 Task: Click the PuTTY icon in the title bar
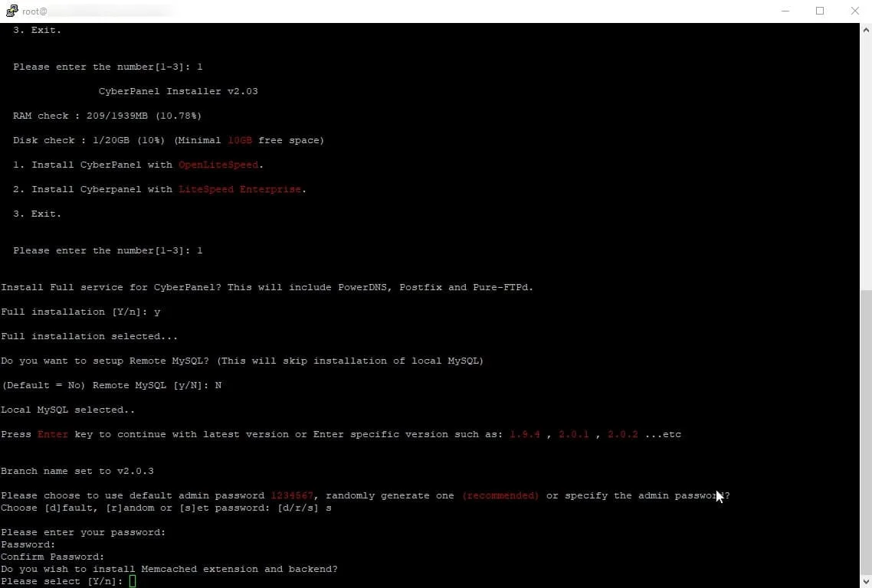click(x=11, y=11)
